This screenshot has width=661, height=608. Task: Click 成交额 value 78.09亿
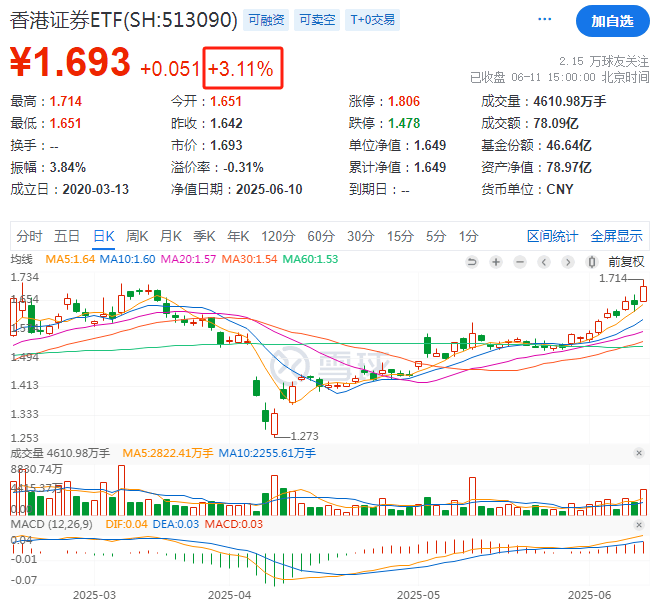556,123
